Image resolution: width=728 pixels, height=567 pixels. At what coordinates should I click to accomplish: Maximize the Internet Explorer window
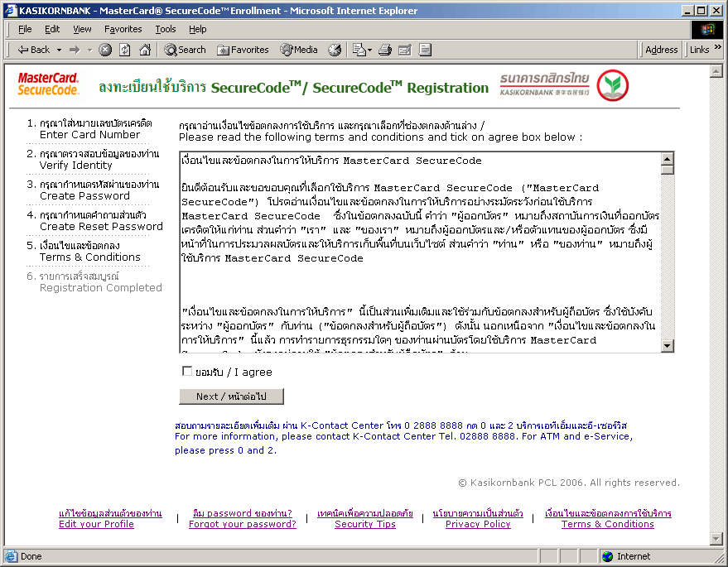(x=701, y=10)
